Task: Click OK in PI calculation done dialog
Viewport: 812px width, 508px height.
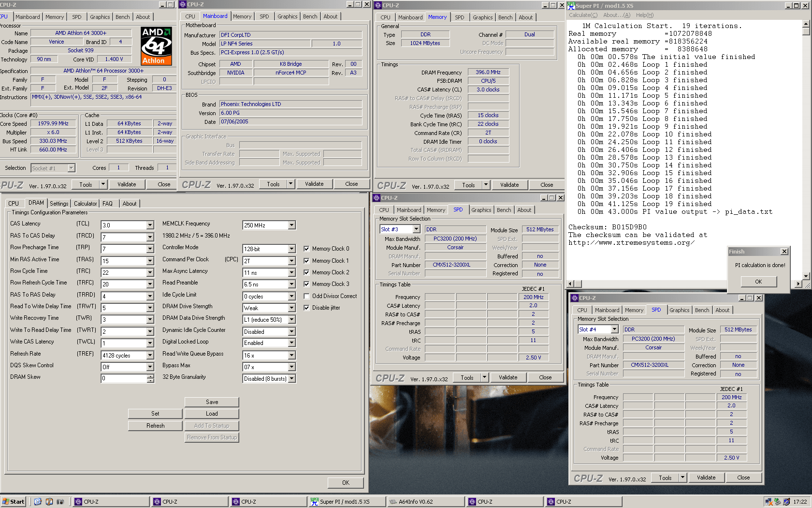Action: pos(758,282)
